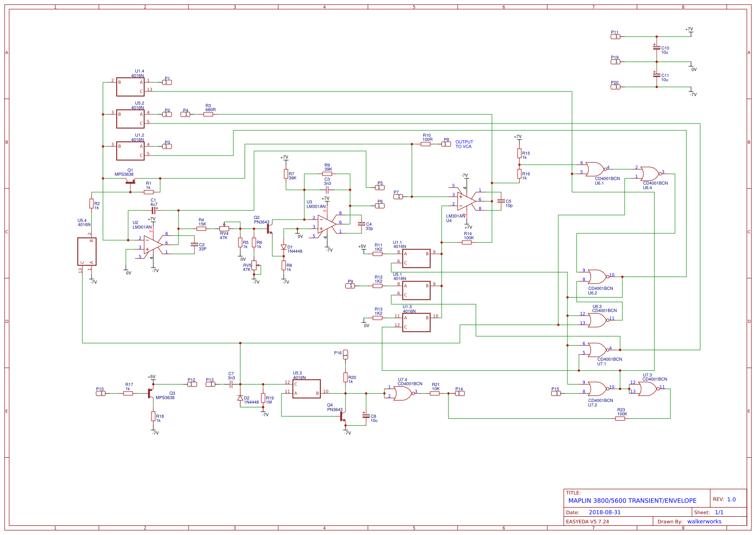Click capacitor C10 10u symbol

tap(657, 48)
